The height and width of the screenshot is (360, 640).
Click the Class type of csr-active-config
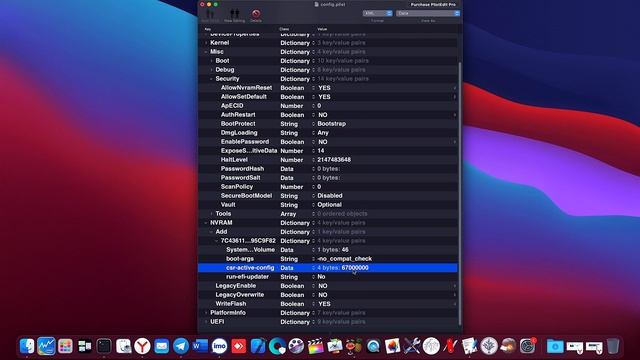pyautogui.click(x=287, y=268)
